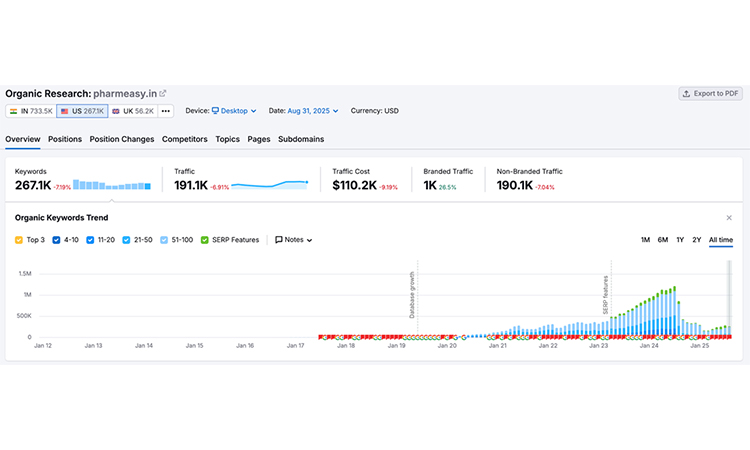Toggle the 11-20 positions checkbox
Screen dimensions: 750x450
point(90,240)
